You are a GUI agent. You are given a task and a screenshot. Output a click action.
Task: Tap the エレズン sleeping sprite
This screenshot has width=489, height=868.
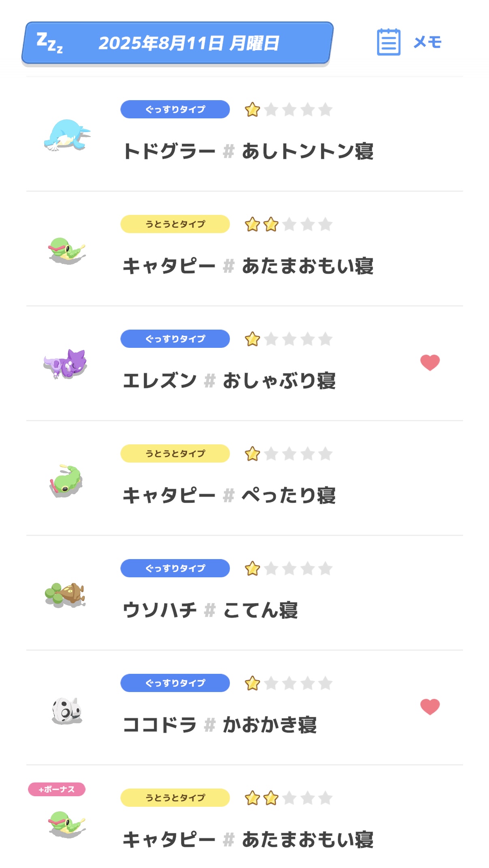point(66,364)
